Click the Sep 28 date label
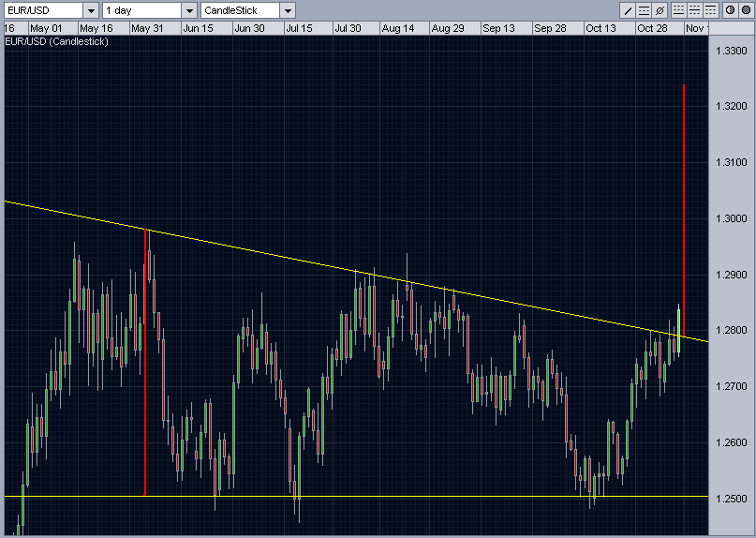Screen dimensions: 756x538 click(550, 28)
